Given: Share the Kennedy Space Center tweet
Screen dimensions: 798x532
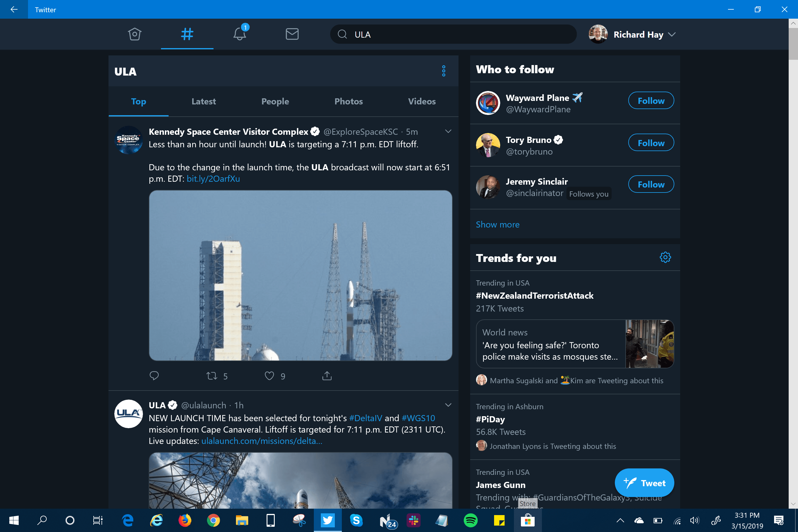Looking at the screenshot, I should click(x=327, y=376).
